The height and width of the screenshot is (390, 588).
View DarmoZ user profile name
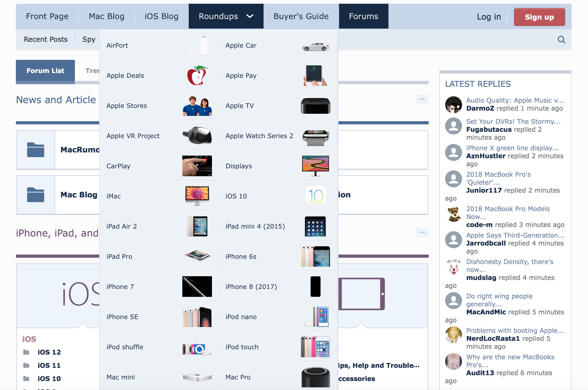click(x=480, y=108)
